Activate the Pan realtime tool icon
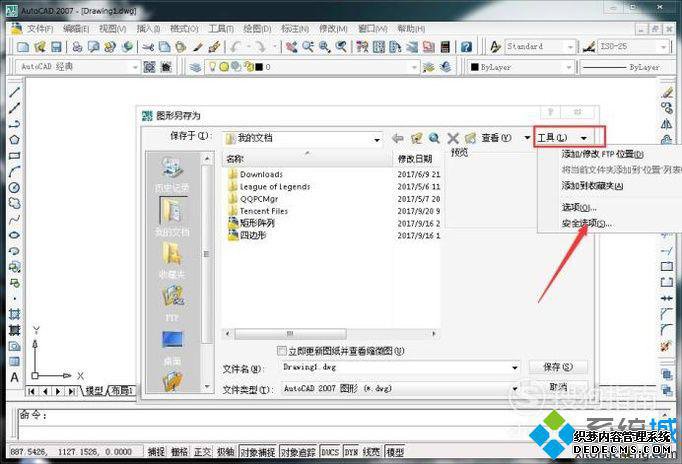The image size is (682, 464). click(x=291, y=47)
